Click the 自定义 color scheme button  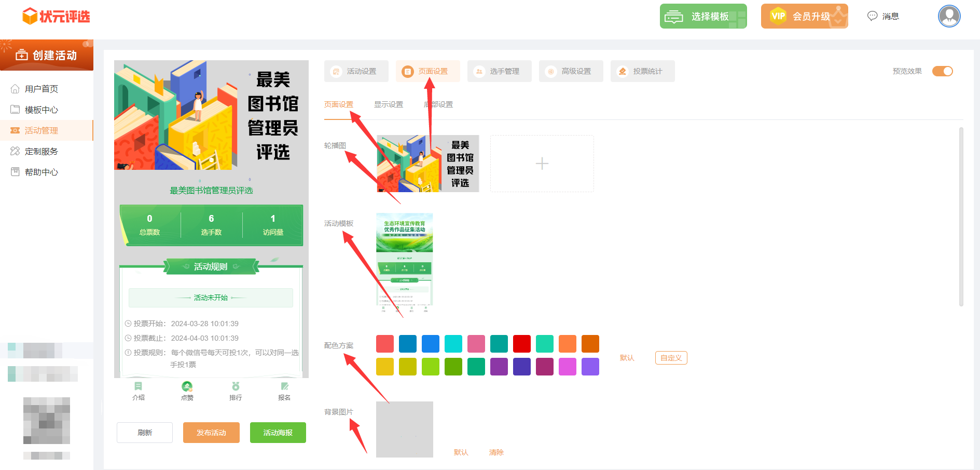671,358
